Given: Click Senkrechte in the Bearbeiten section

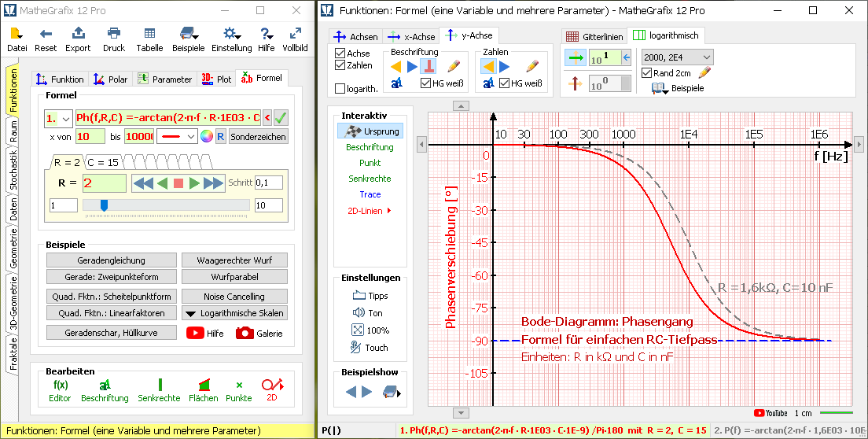Looking at the screenshot, I should [159, 390].
